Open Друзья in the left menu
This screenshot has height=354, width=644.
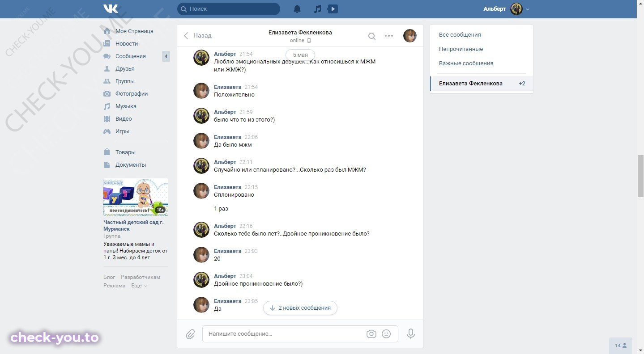pyautogui.click(x=125, y=69)
